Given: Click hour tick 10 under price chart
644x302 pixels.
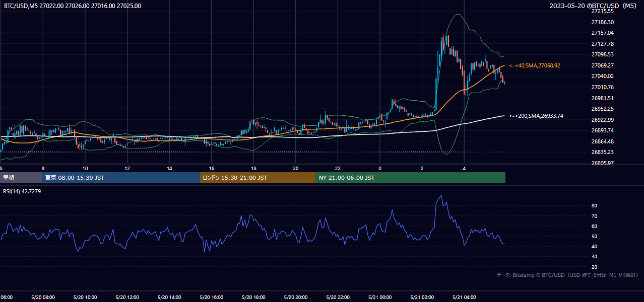Looking at the screenshot, I should click(85, 168).
